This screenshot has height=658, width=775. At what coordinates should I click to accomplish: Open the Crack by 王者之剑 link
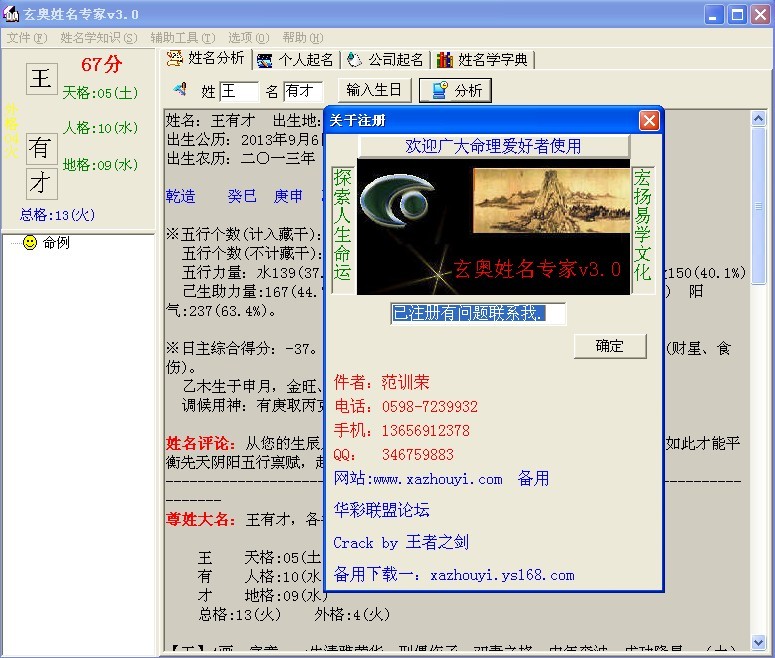400,542
